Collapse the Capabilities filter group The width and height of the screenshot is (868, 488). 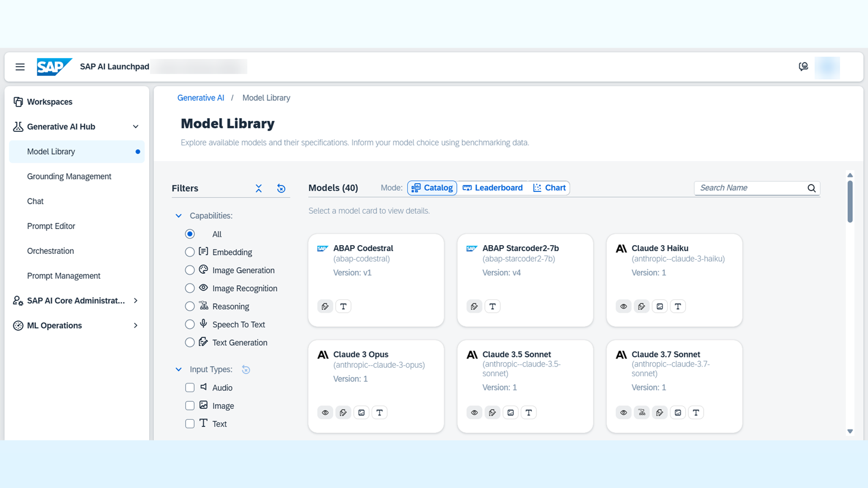pos(178,216)
